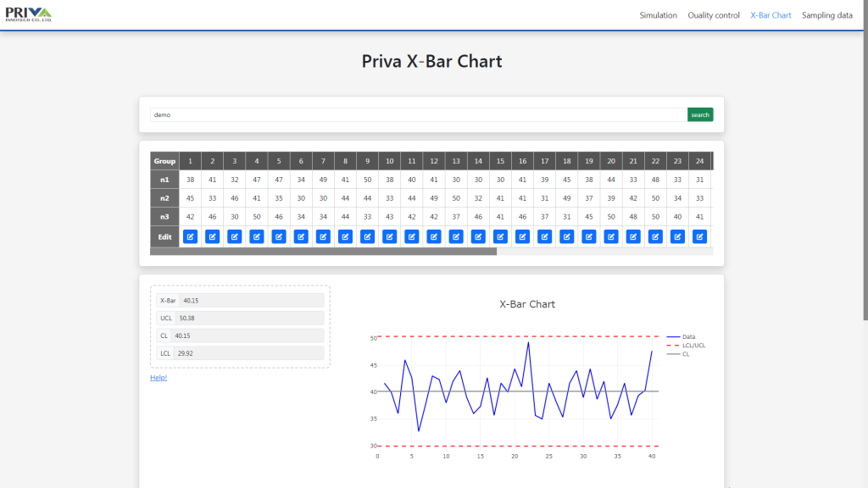Click n1 value 50 under Group 9

(x=367, y=180)
